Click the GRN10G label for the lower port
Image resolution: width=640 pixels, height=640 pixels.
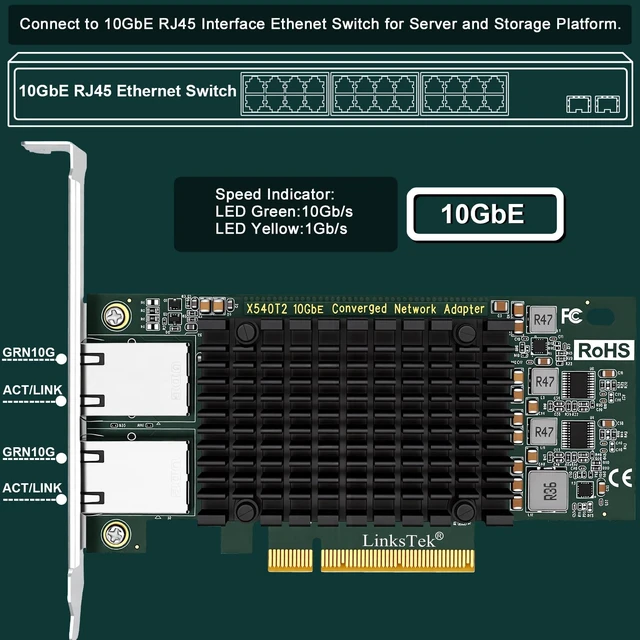(28, 452)
